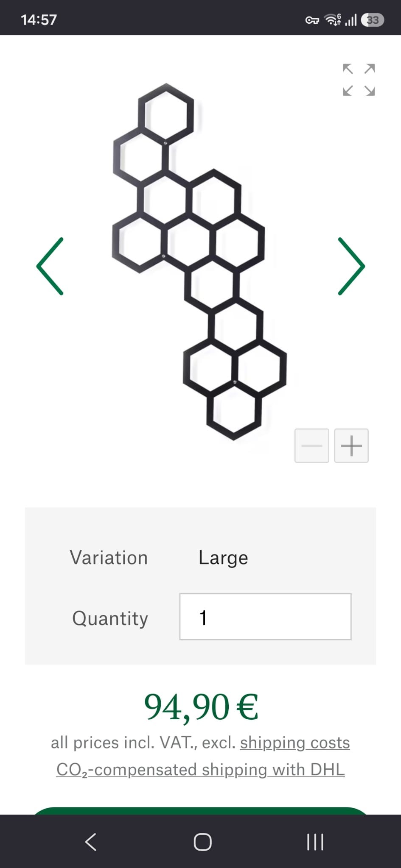Screen dimensions: 401x868
Task: Tap the green button below the price
Action: [200, 810]
